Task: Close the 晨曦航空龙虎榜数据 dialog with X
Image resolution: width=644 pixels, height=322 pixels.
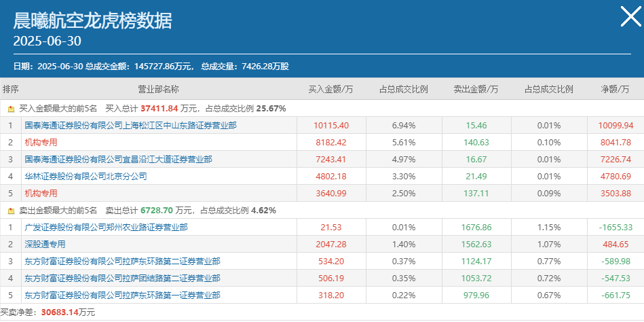Action: tap(630, 17)
